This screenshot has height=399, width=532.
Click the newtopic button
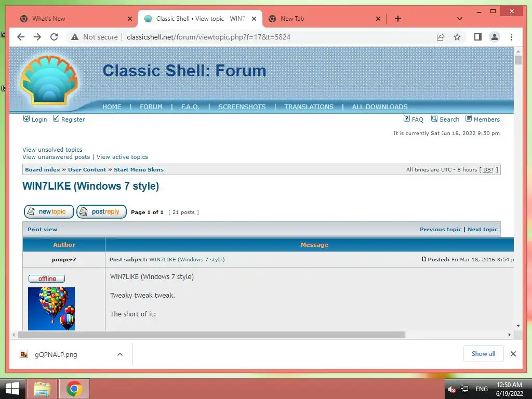pos(49,212)
